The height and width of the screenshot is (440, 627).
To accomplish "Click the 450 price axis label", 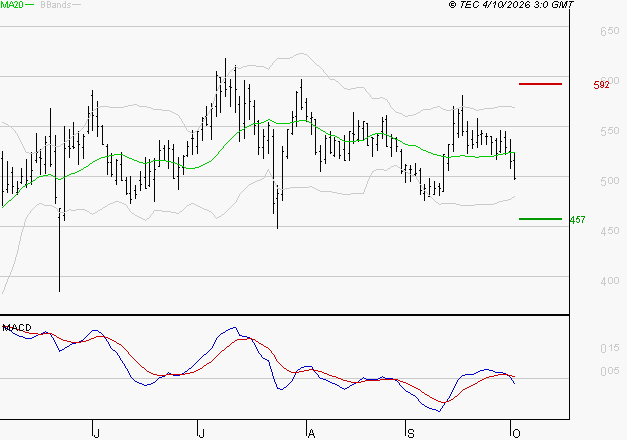I will 610,231.
